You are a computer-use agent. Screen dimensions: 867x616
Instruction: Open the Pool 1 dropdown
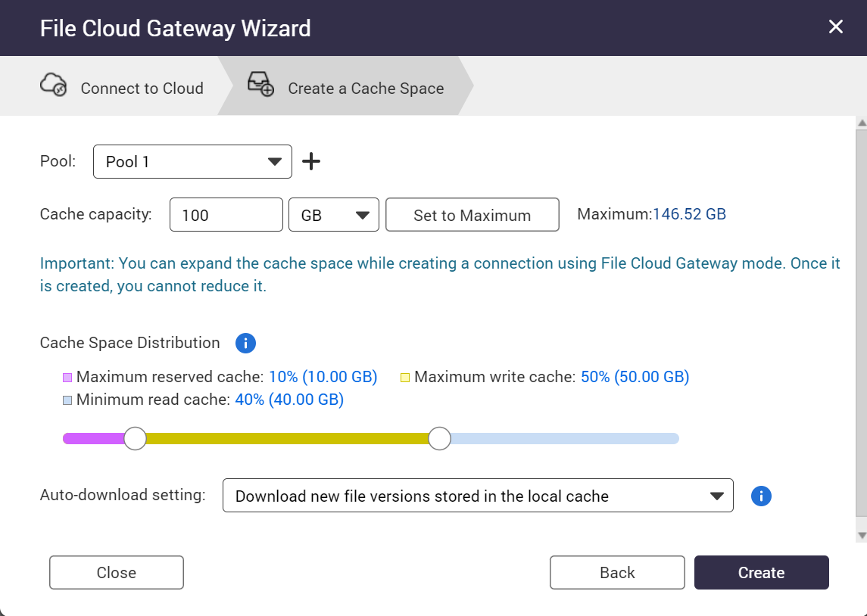pos(192,161)
